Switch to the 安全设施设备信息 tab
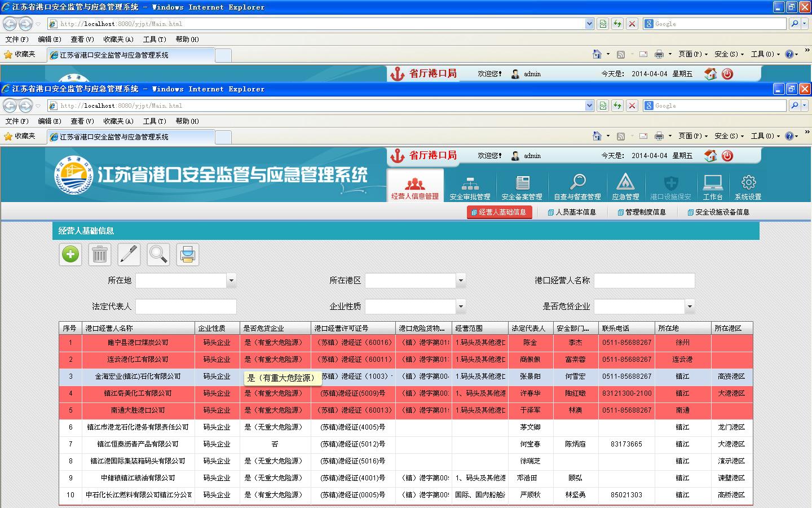812x508 pixels. pyautogui.click(x=718, y=212)
